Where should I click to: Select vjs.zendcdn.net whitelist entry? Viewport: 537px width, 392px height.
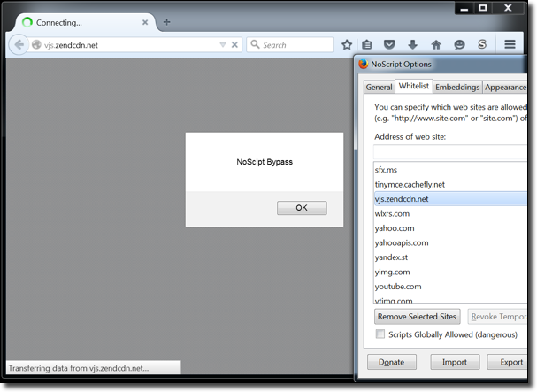tap(450, 199)
